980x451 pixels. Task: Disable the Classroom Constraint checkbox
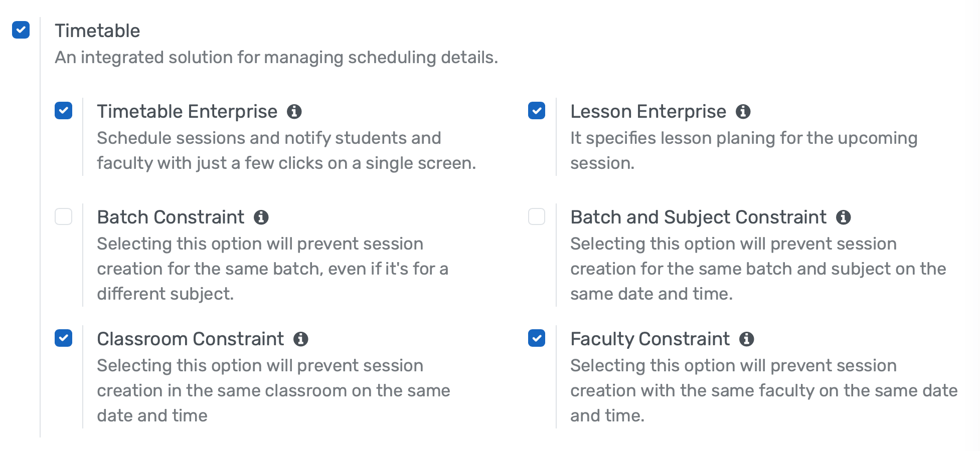tap(63, 339)
